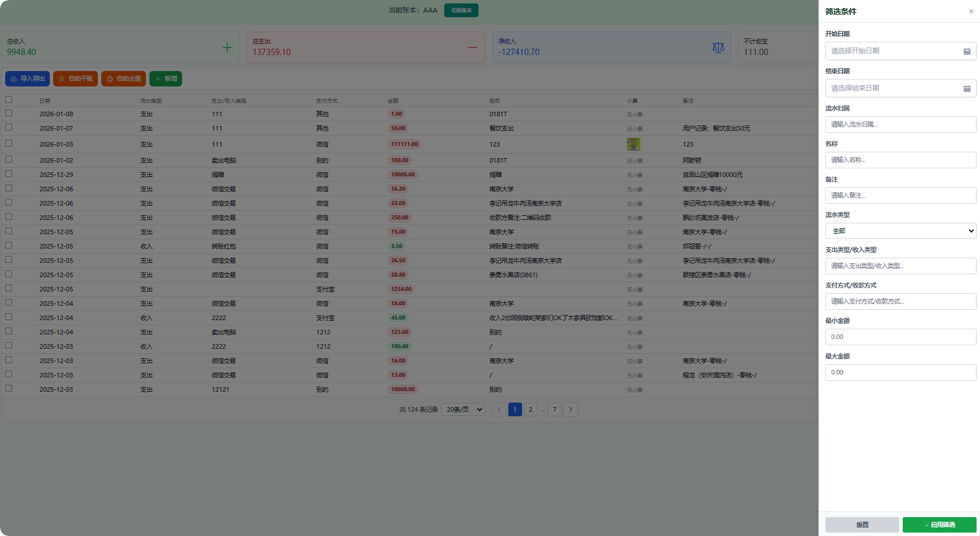980x536 pixels.
Task: Click the minus icon on total expense card
Action: 472,48
